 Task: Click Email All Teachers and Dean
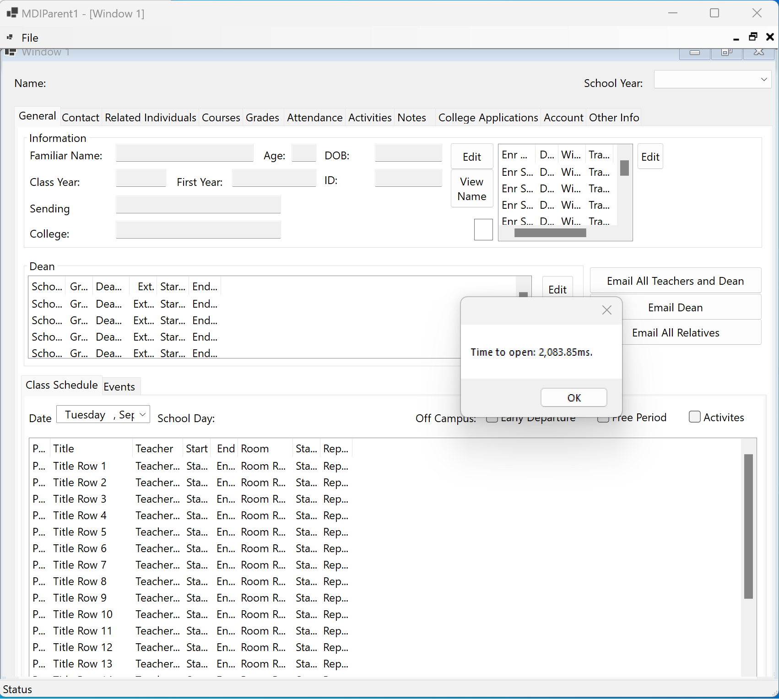pos(676,281)
